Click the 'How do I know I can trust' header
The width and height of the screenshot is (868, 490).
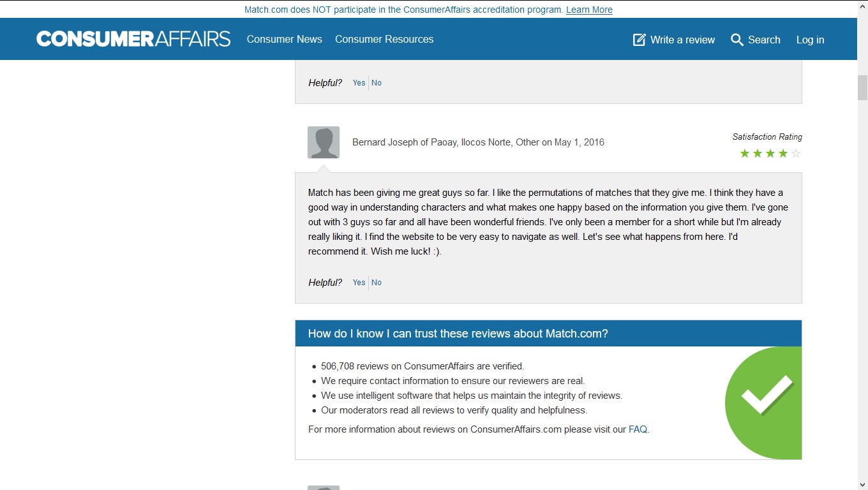[x=548, y=334]
